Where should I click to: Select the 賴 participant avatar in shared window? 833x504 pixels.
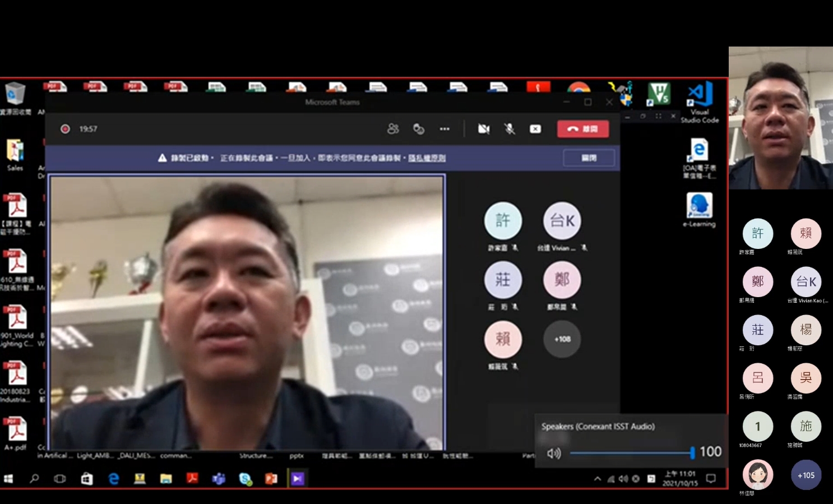coord(503,339)
